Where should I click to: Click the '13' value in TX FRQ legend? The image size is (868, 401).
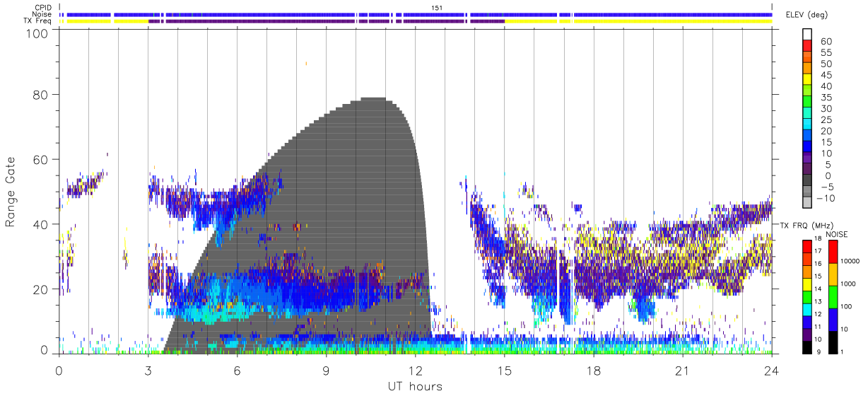click(x=818, y=301)
